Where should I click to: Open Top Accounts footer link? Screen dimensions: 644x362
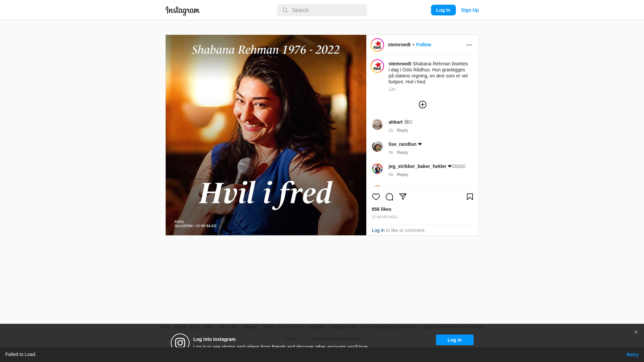[290, 327]
